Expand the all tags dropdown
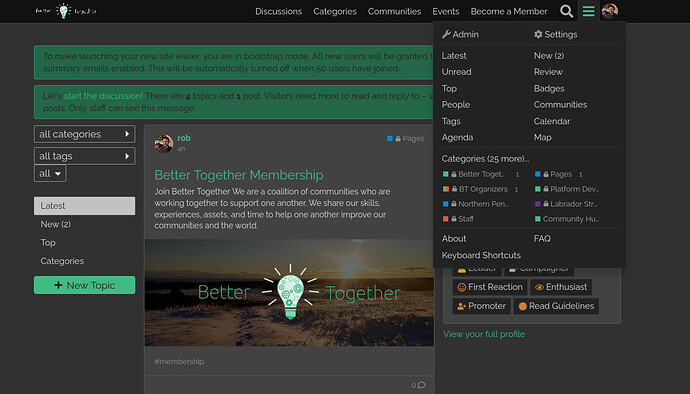 point(84,156)
